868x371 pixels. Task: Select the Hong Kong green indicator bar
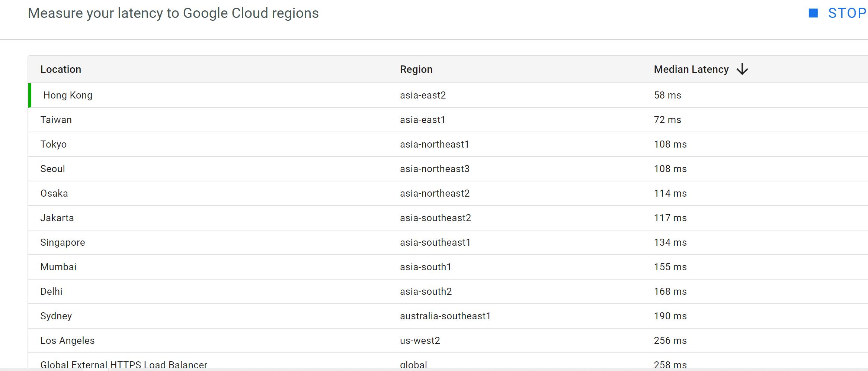click(x=30, y=95)
